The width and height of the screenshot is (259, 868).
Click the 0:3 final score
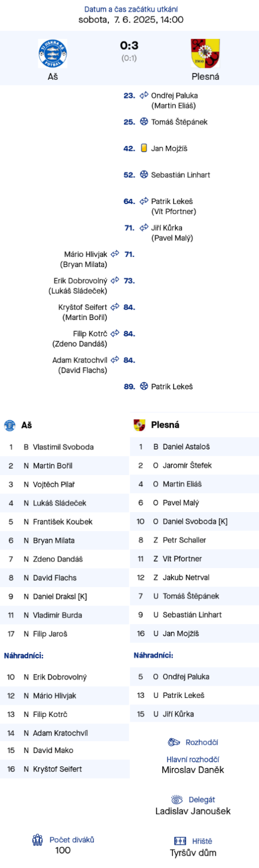point(129,46)
